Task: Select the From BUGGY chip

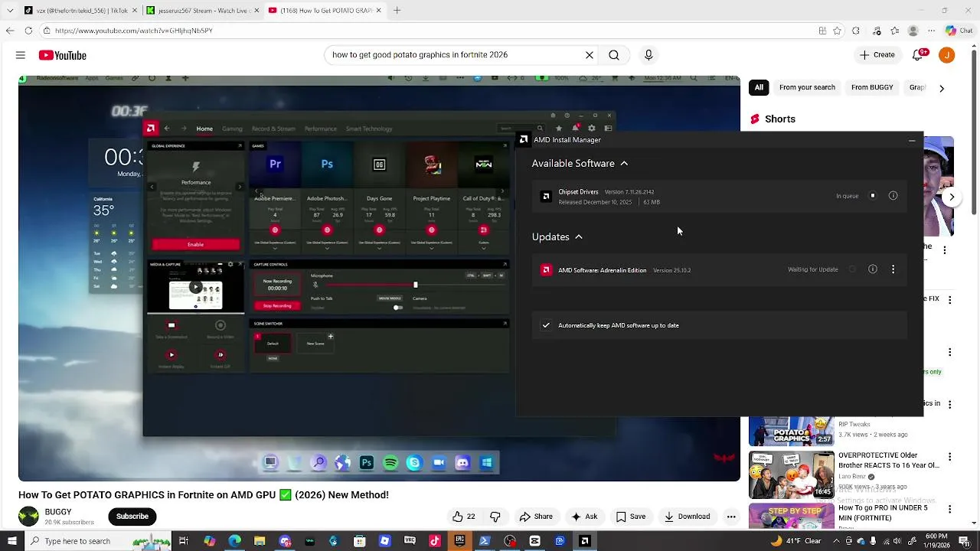Action: pyautogui.click(x=872, y=87)
